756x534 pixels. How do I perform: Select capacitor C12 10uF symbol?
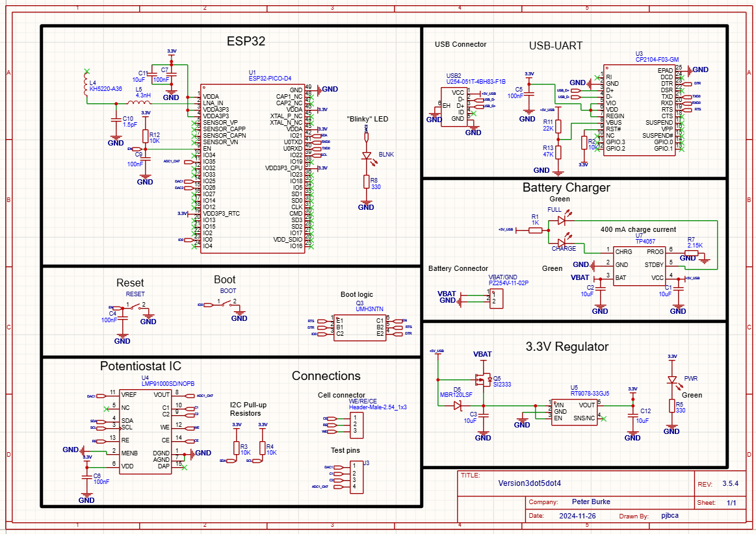point(633,416)
